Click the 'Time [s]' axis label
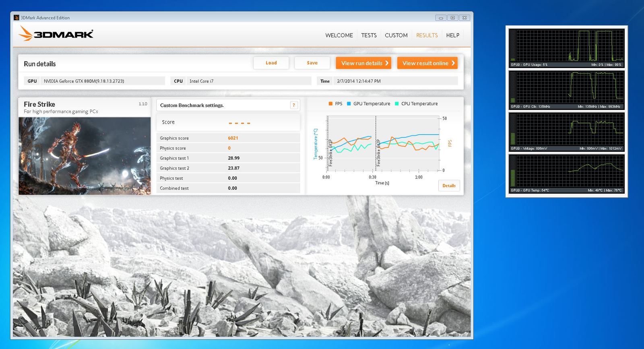644x349 pixels. pyautogui.click(x=382, y=183)
